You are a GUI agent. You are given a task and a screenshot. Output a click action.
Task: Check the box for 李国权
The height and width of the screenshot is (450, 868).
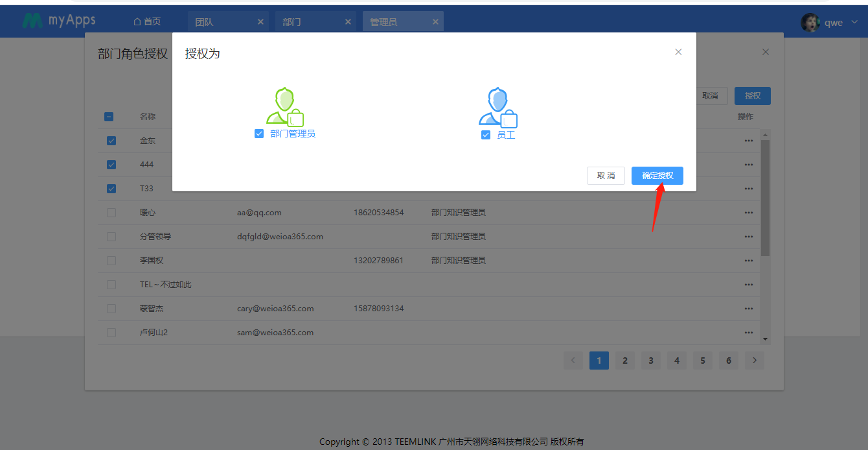pyautogui.click(x=111, y=261)
